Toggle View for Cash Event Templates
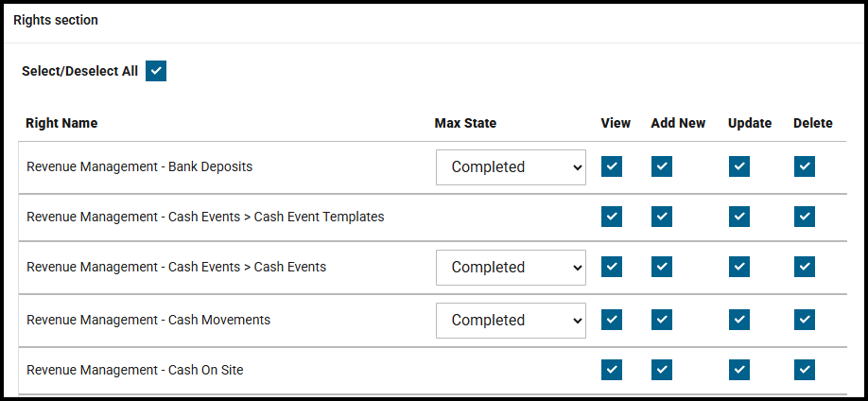This screenshot has width=868, height=401. tap(612, 217)
